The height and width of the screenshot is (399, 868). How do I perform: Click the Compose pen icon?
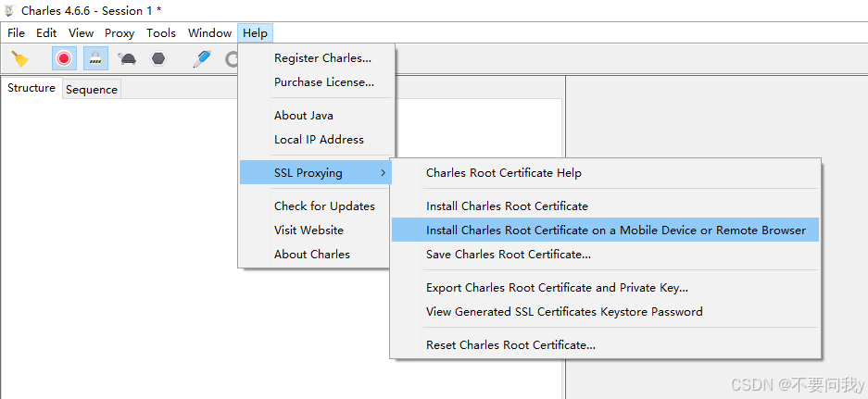202,58
